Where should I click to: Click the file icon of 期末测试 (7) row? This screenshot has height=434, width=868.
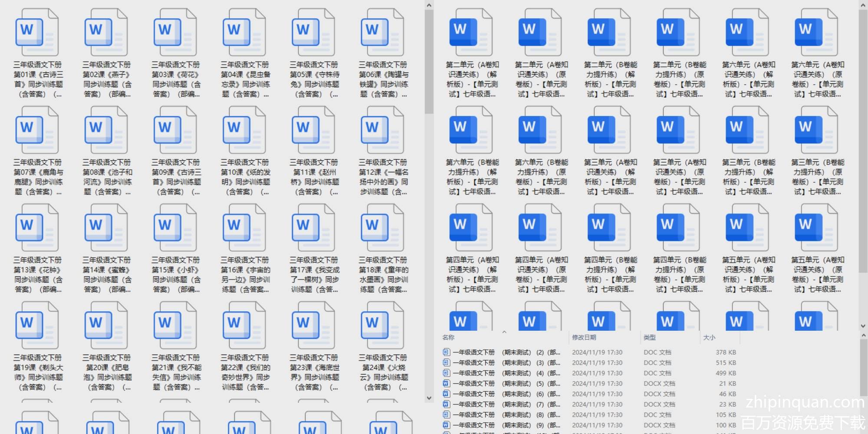point(446,404)
